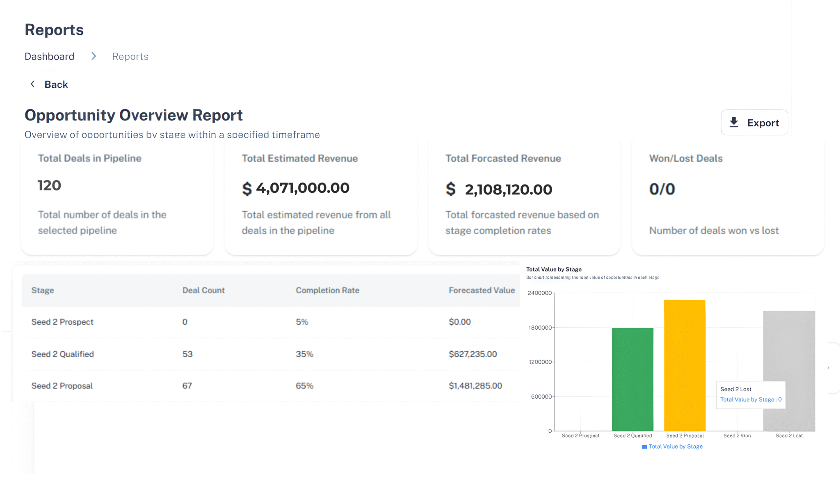Go to the Dashboard breadcrumb link
Image resolution: width=840 pixels, height=504 pixels.
point(49,56)
